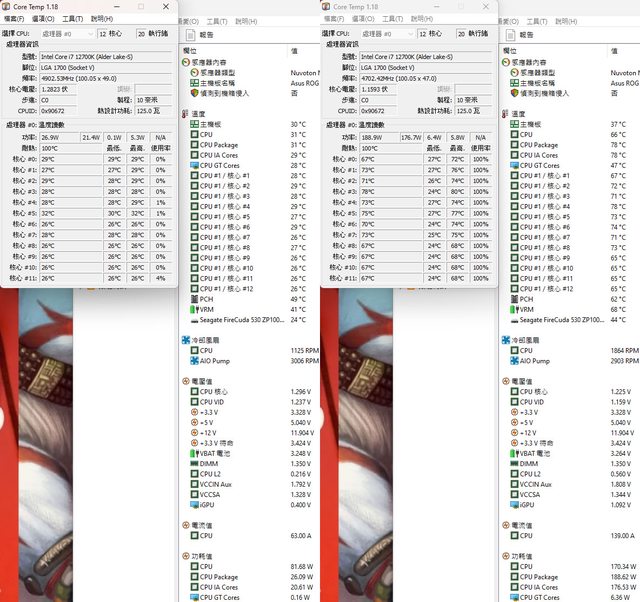Collapse the 電壓值 group in the right sensor panel

pos(506,381)
